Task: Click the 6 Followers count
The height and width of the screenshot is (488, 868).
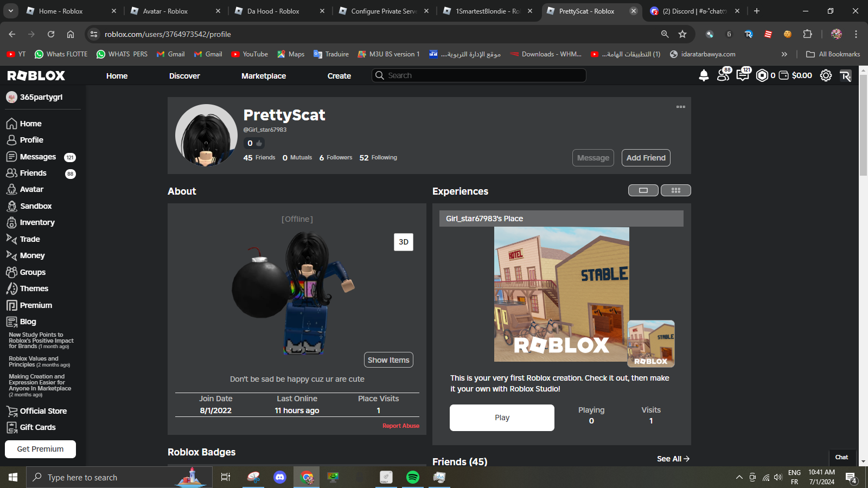Action: click(x=336, y=158)
